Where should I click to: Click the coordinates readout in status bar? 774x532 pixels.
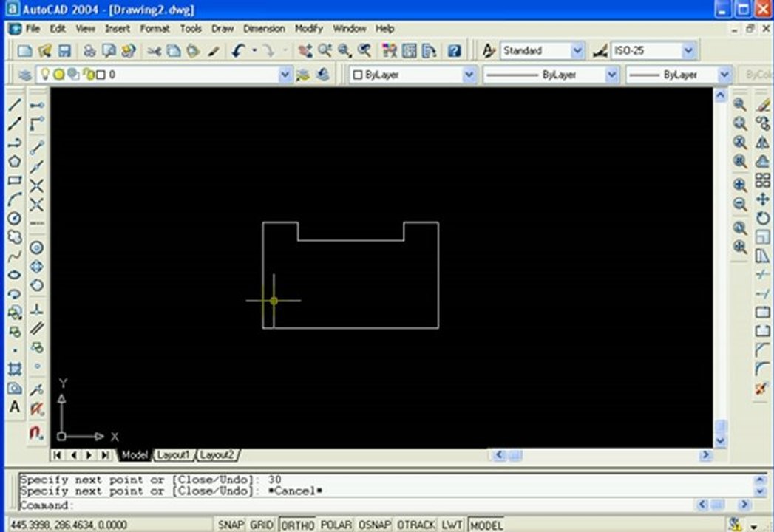pos(68,525)
